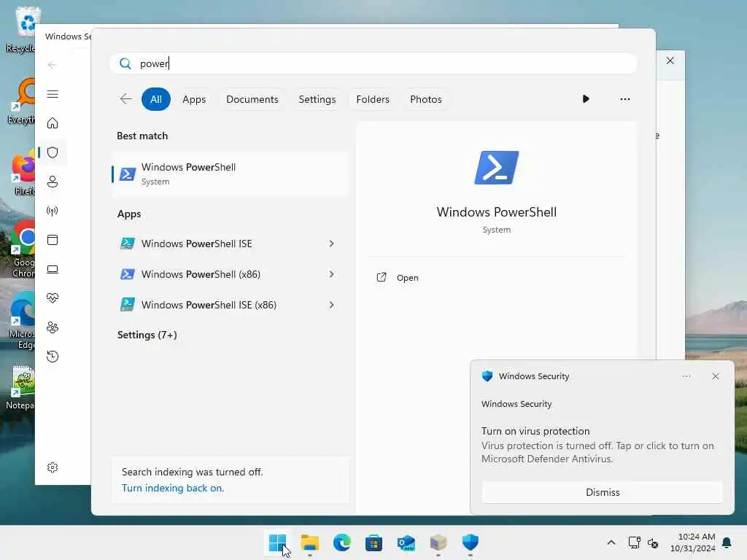Dismiss the Windows Security notification
747x560 pixels.
tap(602, 492)
